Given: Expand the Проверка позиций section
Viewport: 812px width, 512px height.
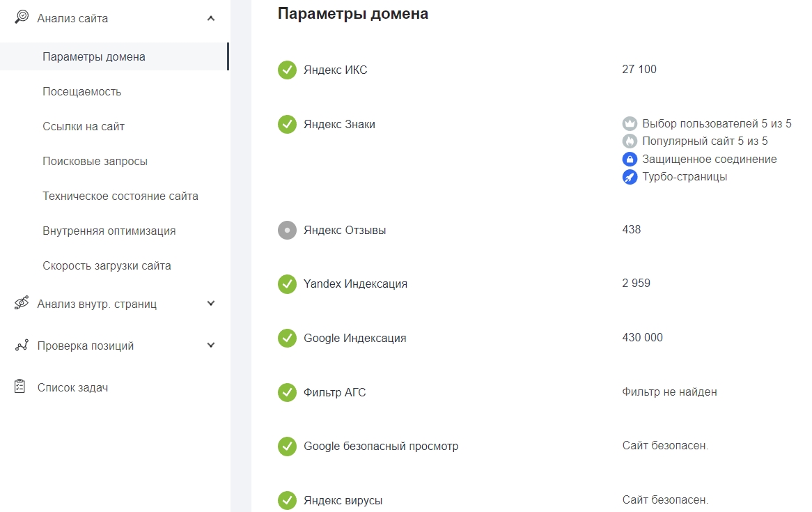Looking at the screenshot, I should point(211,344).
